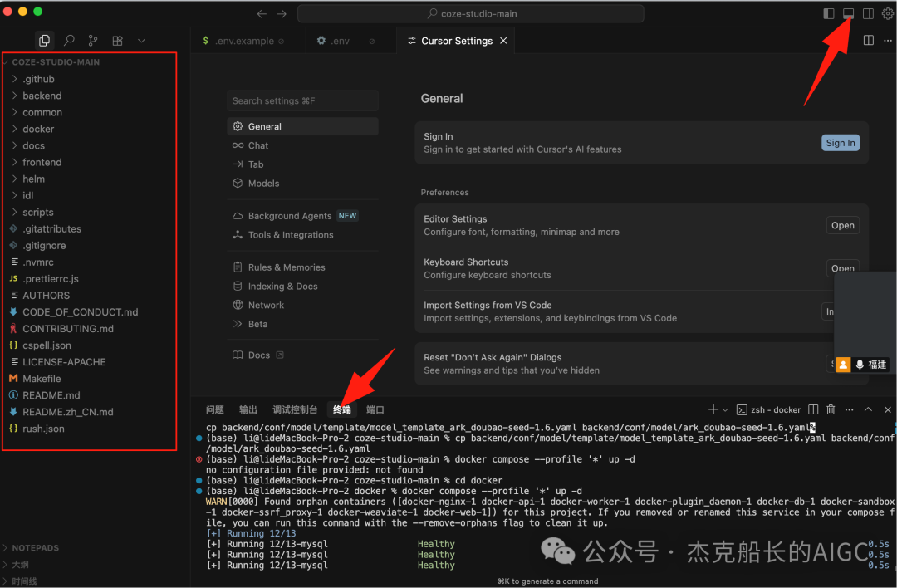Viewport: 897px width, 588px height.
Task: Click the Sign In button
Action: pyautogui.click(x=840, y=143)
